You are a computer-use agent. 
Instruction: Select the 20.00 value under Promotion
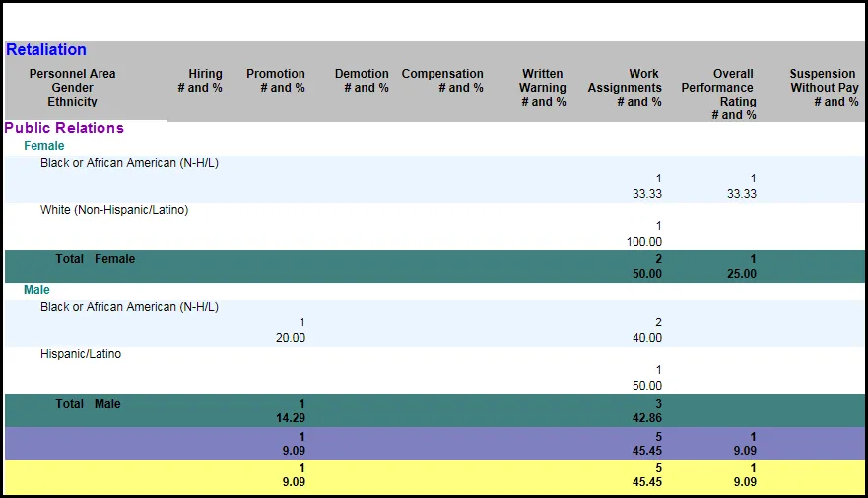point(290,338)
